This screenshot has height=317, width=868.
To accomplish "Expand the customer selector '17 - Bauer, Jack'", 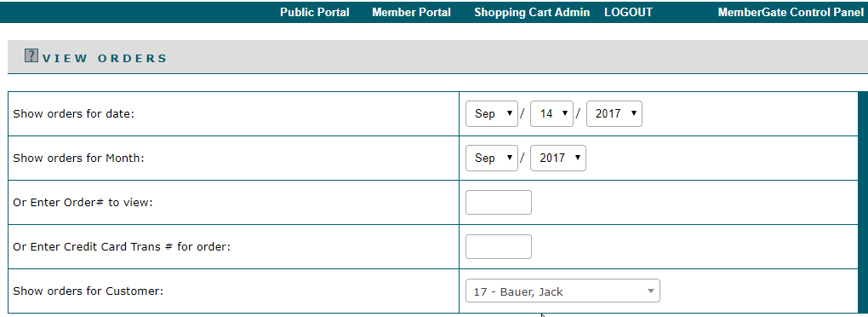I will pos(562,291).
